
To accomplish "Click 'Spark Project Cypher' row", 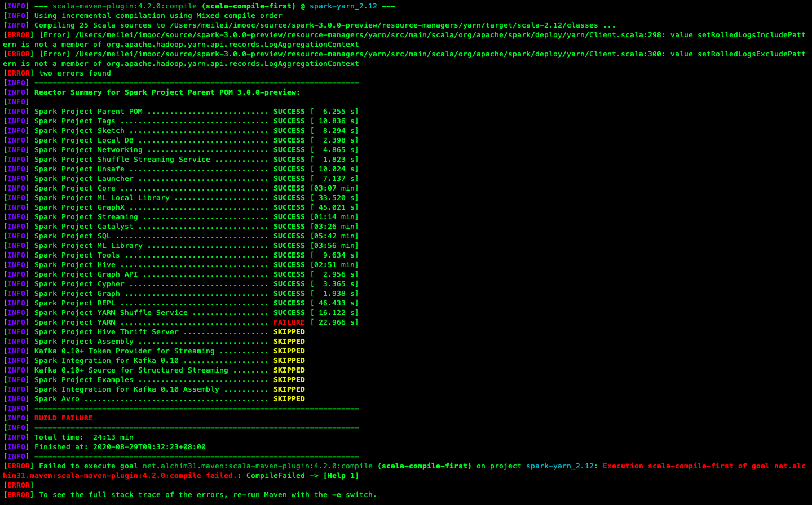I will 181,284.
